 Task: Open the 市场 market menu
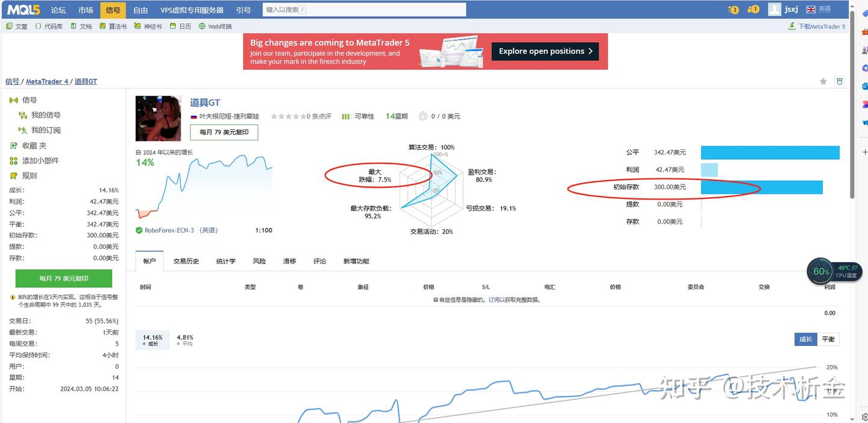86,10
